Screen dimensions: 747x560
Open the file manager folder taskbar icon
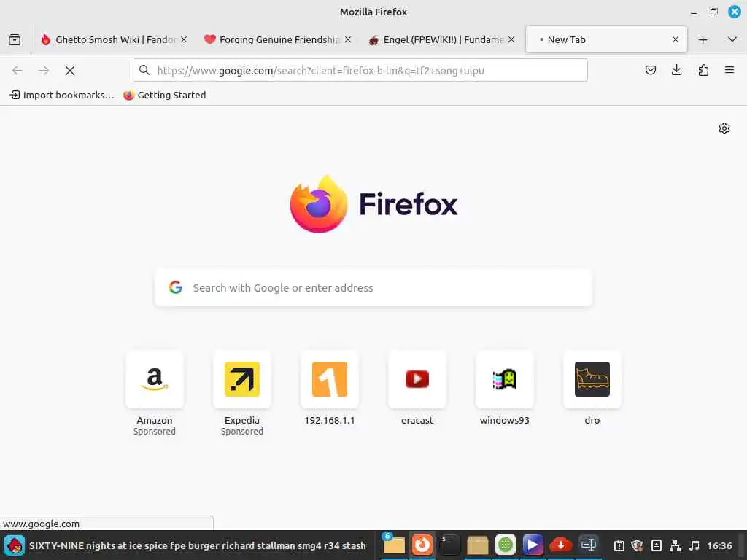tap(394, 545)
